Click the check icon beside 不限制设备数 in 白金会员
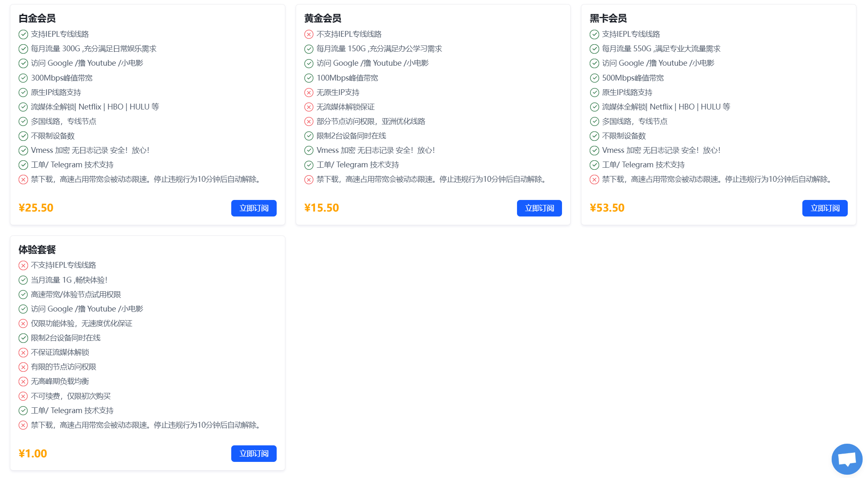The height and width of the screenshot is (478, 868). pos(23,136)
